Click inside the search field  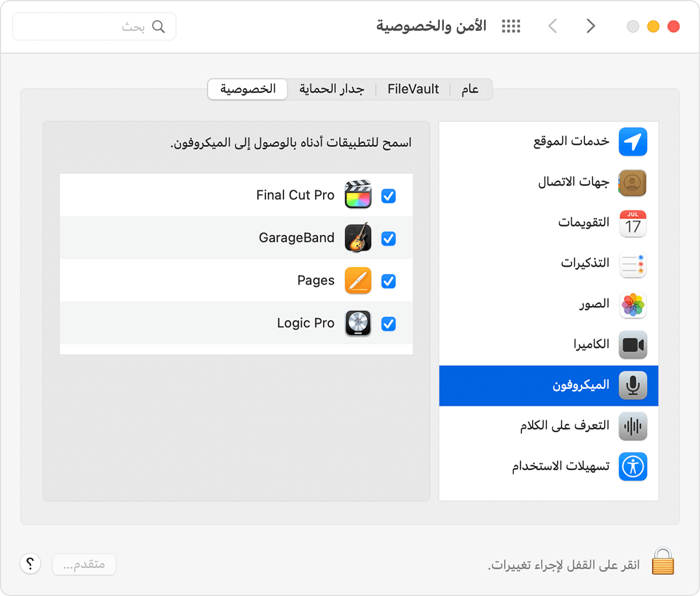click(93, 26)
